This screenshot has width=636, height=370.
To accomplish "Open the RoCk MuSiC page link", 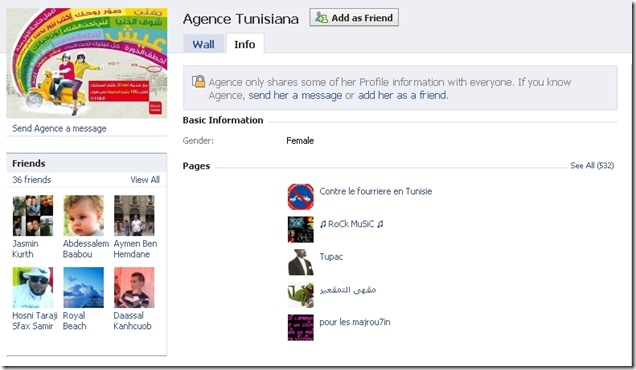I will tap(351, 224).
